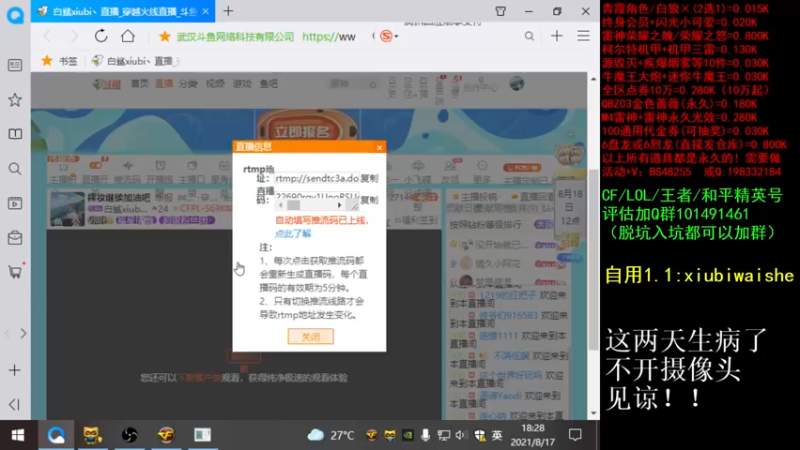800x450 pixels.
Task: Open QQ browser from the taskbar
Action: [56, 435]
